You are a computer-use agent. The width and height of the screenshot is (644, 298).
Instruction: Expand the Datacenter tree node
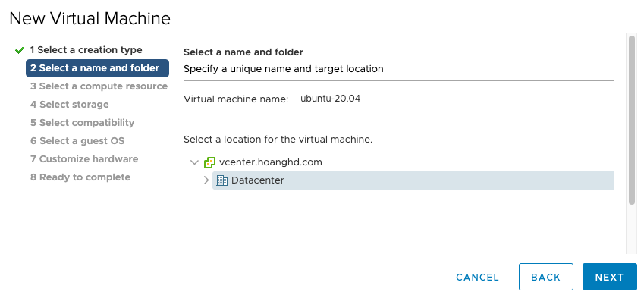(x=206, y=180)
